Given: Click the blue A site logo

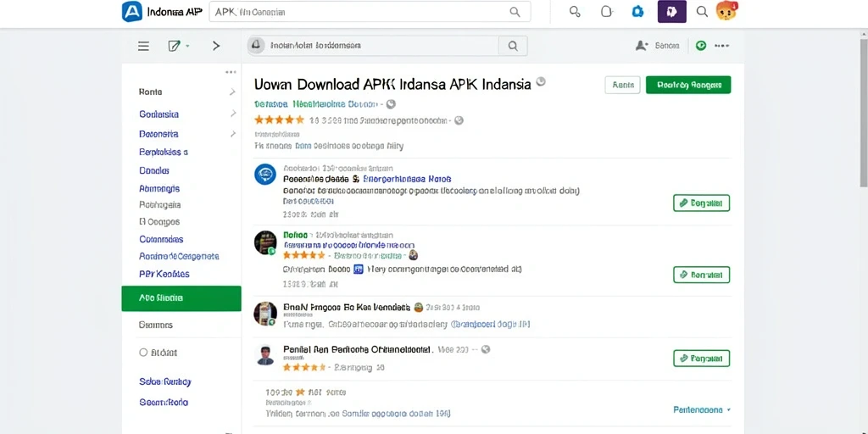Looking at the screenshot, I should coord(131,12).
